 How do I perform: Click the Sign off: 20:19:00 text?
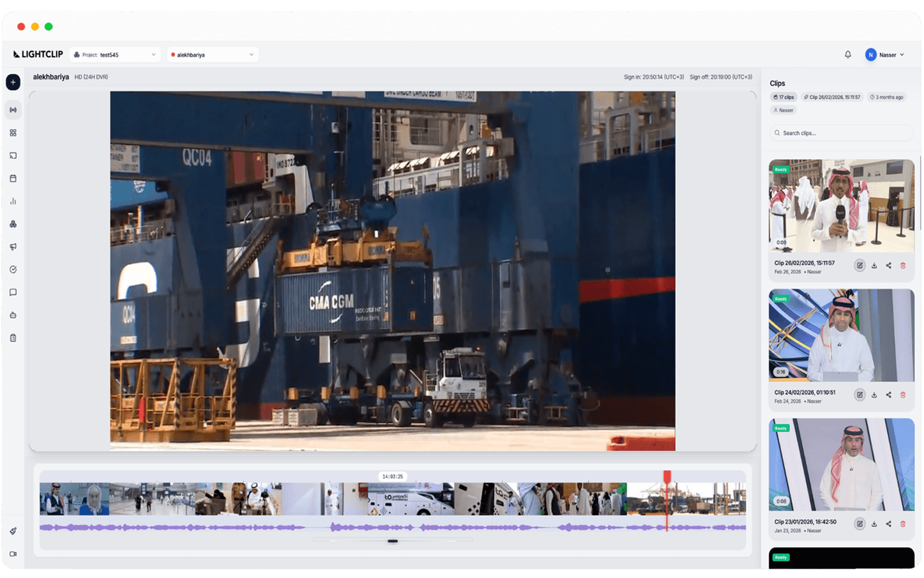coord(721,77)
